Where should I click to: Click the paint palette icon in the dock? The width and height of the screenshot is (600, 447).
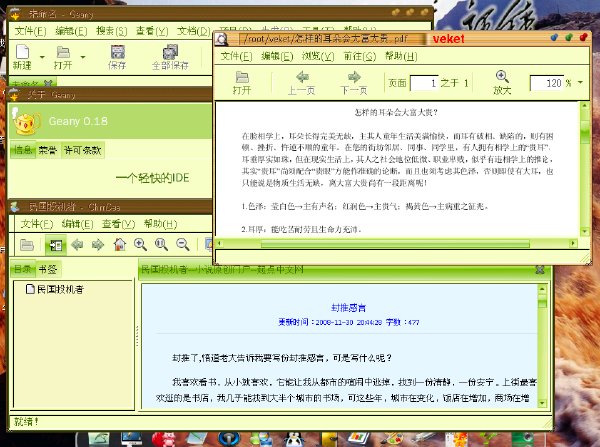pos(391,440)
